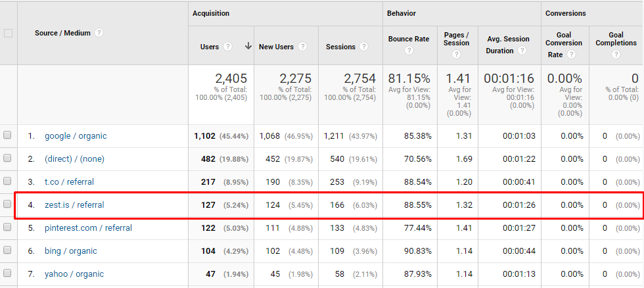Click the Acquisition group header
The height and width of the screenshot is (288, 644).
211,13
